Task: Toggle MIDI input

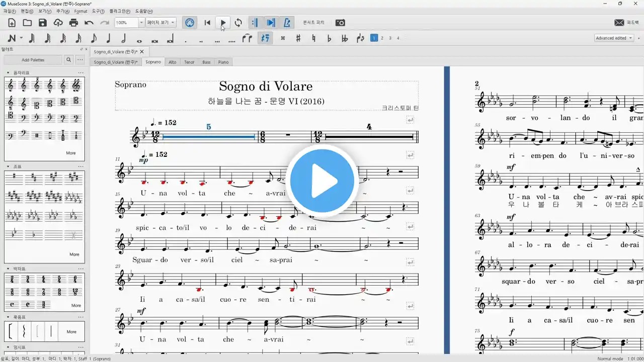Action: (189, 23)
